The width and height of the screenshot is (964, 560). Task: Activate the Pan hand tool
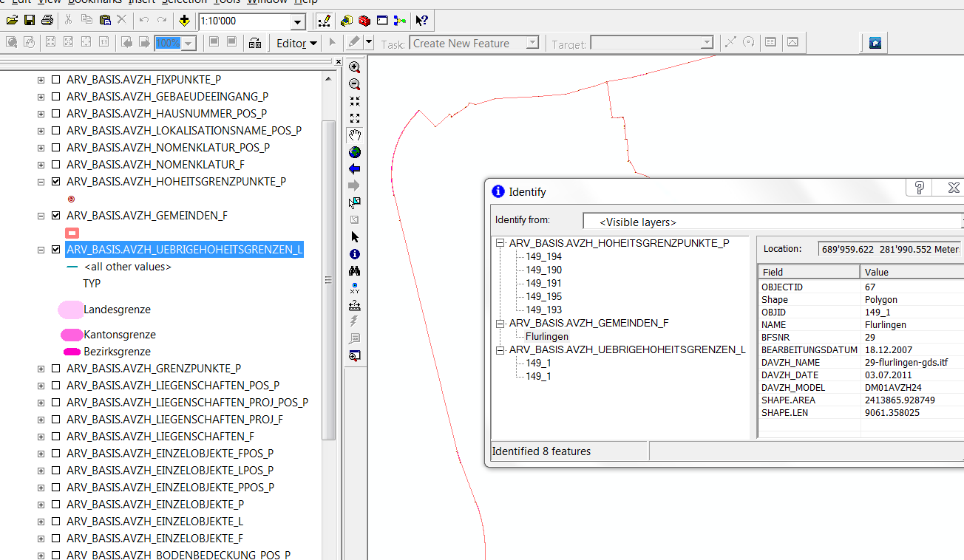(355, 135)
